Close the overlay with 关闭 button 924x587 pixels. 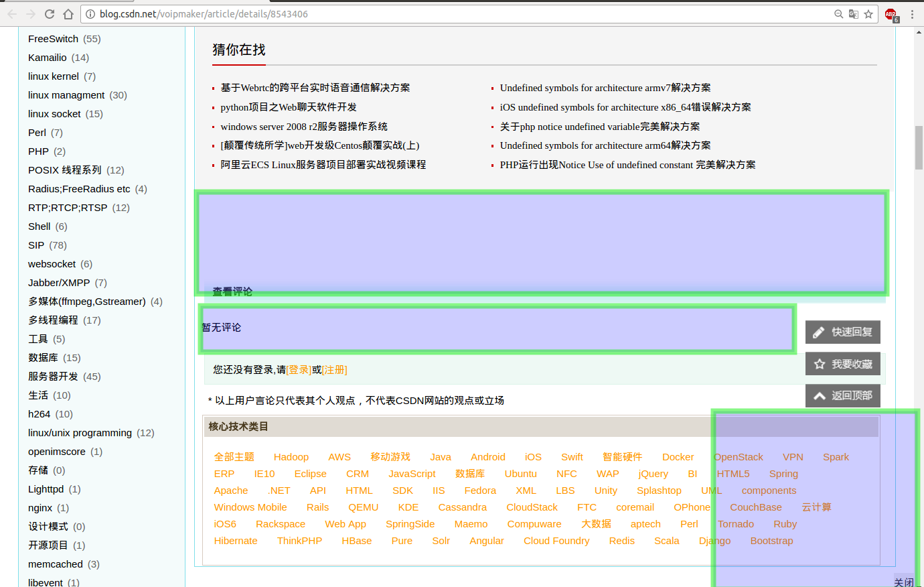pyautogui.click(x=904, y=582)
